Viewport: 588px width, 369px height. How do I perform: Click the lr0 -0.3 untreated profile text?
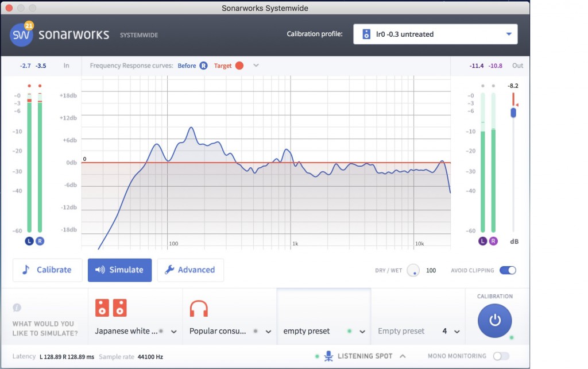pyautogui.click(x=405, y=34)
